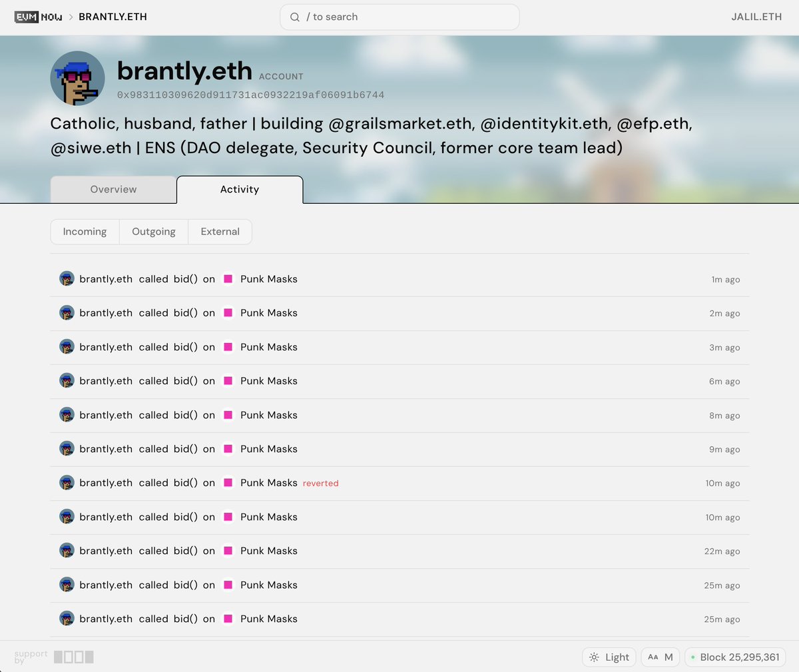Click Punk Masks pink icon, 2m ago row
This screenshot has width=799, height=672.
click(228, 313)
